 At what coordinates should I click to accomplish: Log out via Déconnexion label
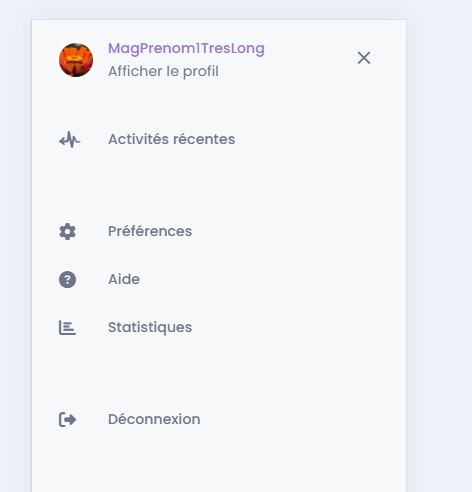coord(154,419)
